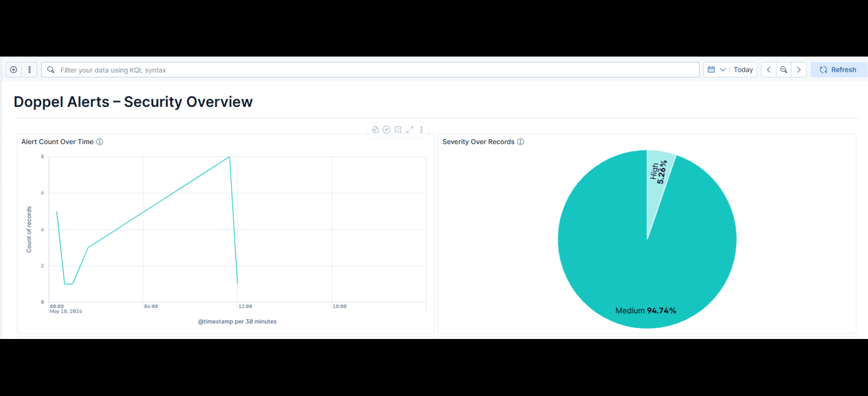Maximize the Alert Count Over Time panel
This screenshot has height=396, width=868.
tap(410, 130)
